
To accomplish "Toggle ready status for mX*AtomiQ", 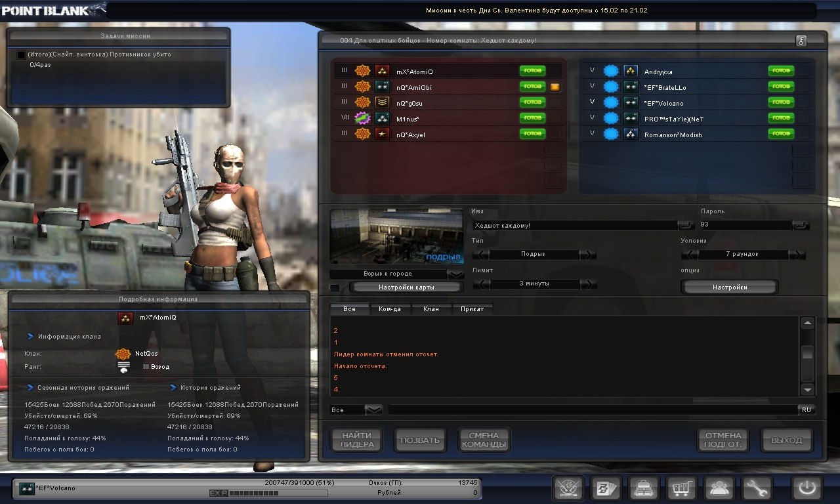I will point(532,71).
